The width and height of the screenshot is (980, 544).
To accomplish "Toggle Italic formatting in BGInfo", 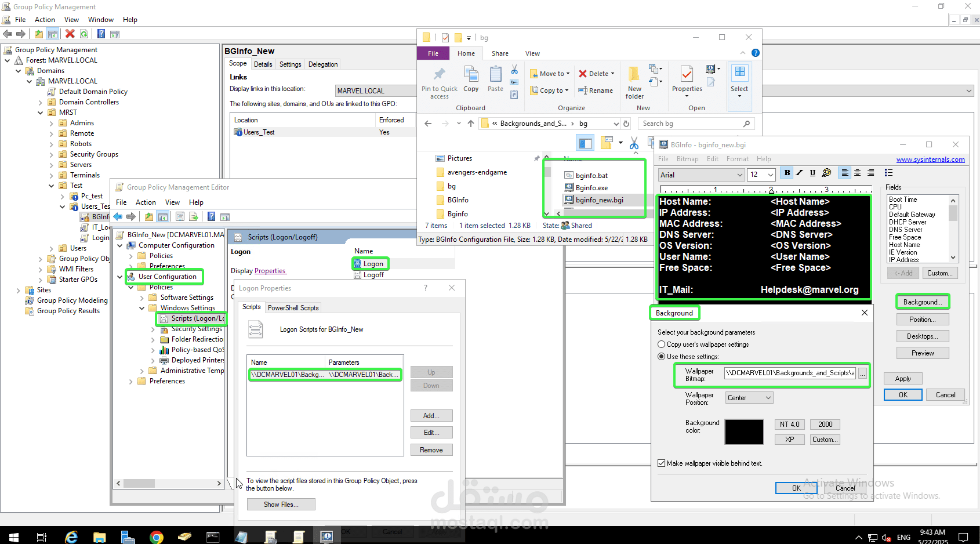I will point(800,173).
